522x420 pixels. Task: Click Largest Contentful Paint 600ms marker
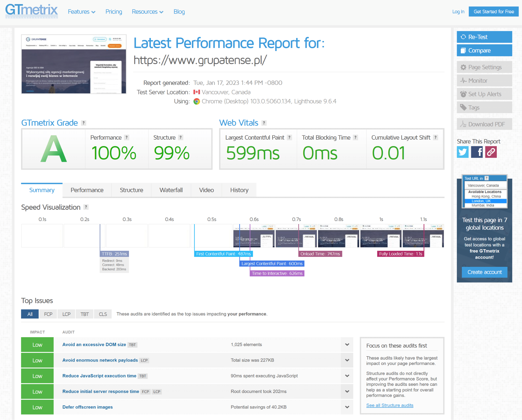(272, 264)
